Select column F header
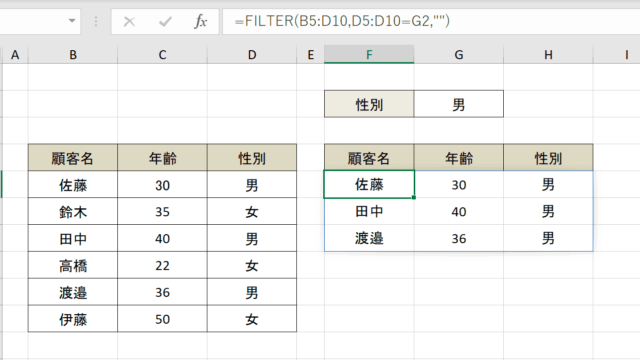This screenshot has width=640, height=360. [369, 55]
